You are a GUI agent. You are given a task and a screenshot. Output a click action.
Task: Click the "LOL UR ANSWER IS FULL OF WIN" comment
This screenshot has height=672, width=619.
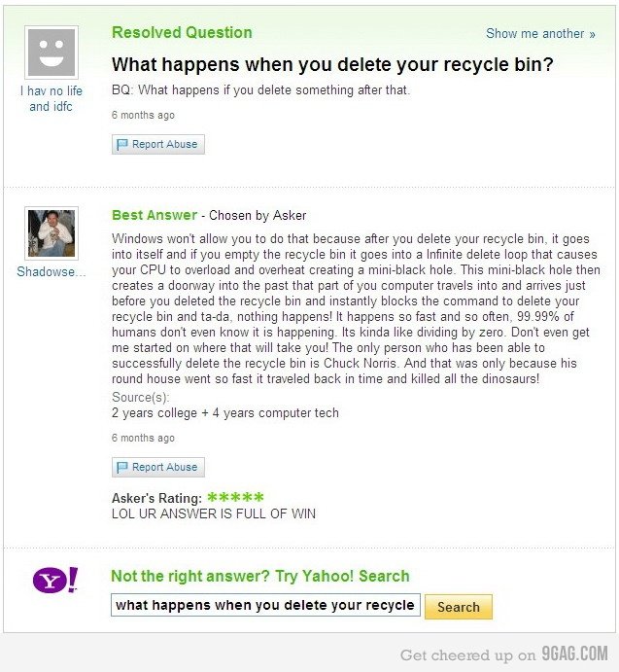point(214,513)
